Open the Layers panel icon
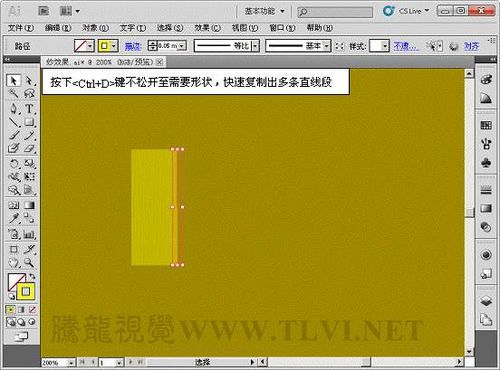This screenshot has height=370, width=500. [486, 301]
